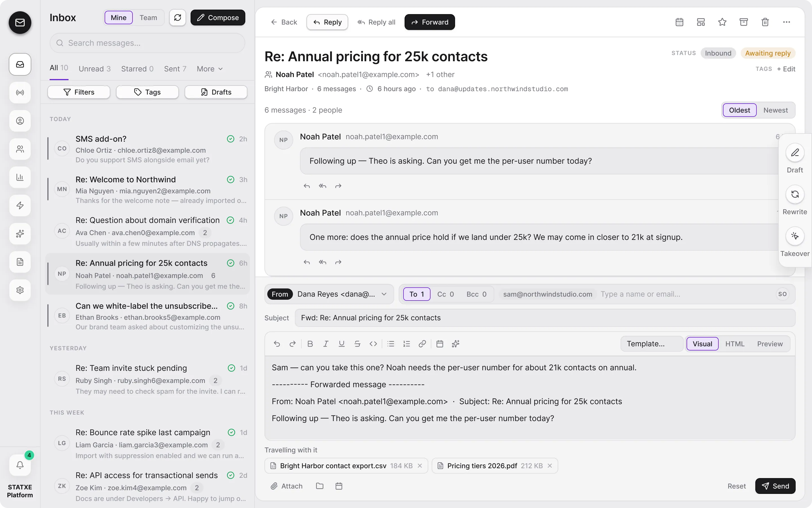812x508 pixels.
Task: Archive the conversation via header icon
Action: tap(743, 22)
